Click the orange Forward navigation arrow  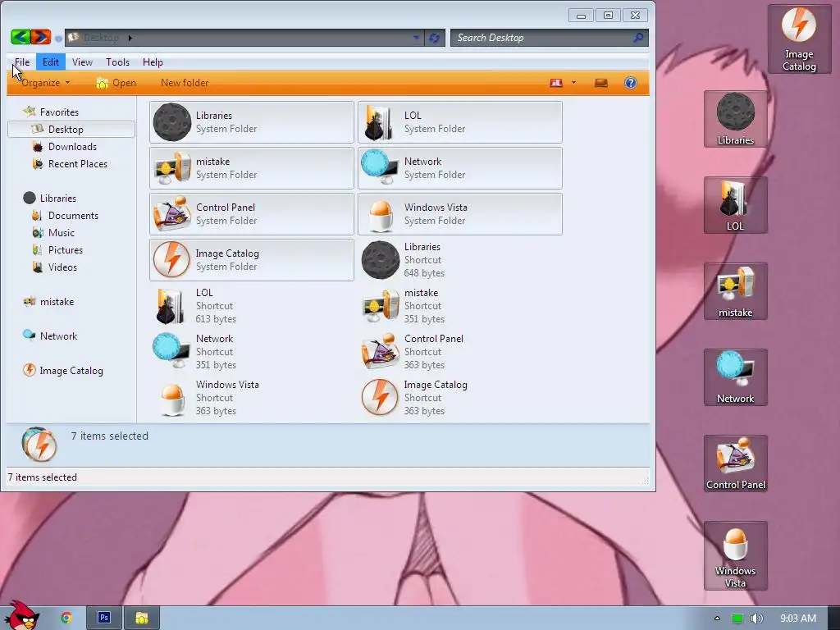pos(41,37)
